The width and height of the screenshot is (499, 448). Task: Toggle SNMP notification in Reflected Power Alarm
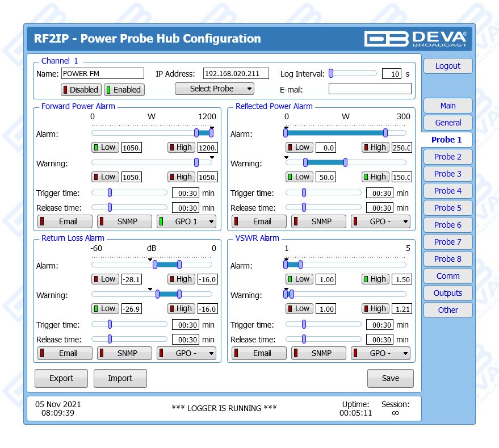[x=318, y=221]
